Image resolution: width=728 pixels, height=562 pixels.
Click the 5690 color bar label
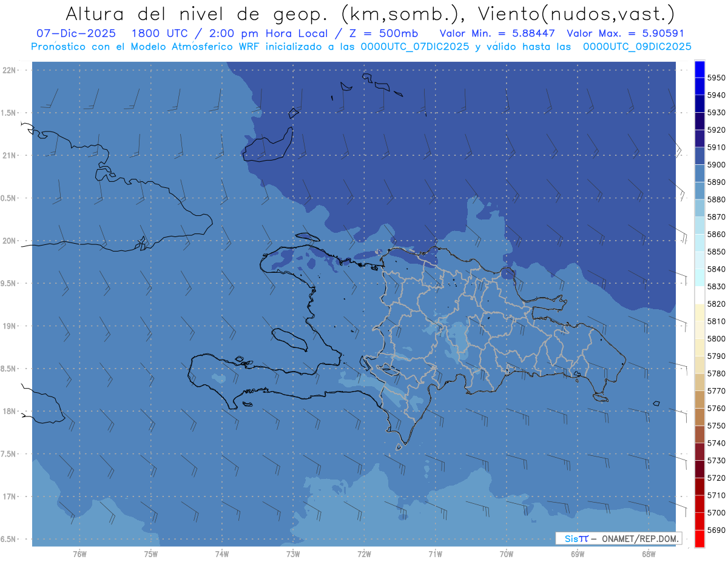point(716,530)
